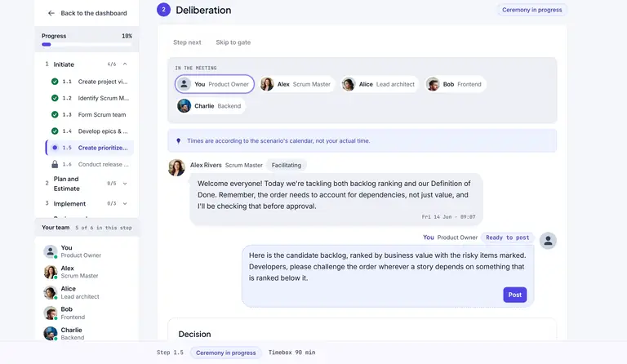The width and height of the screenshot is (627, 364).
Task: Click the Alice Lead architect chip label
Action: point(387,84)
